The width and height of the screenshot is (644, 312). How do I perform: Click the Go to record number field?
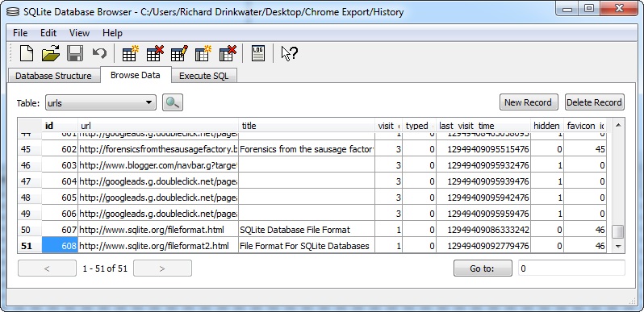point(571,268)
